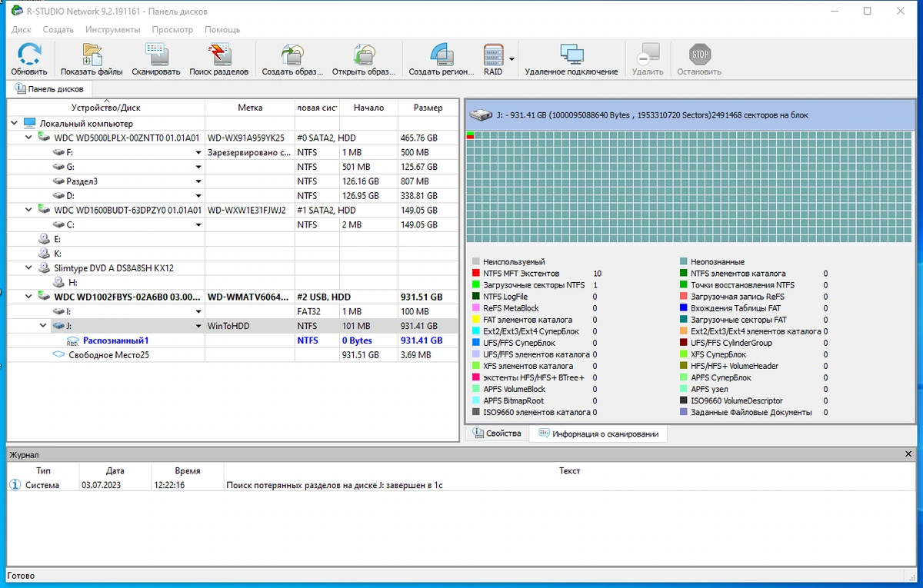Switch to the Свойства tab
This screenshot has width=923, height=588.
(x=497, y=434)
